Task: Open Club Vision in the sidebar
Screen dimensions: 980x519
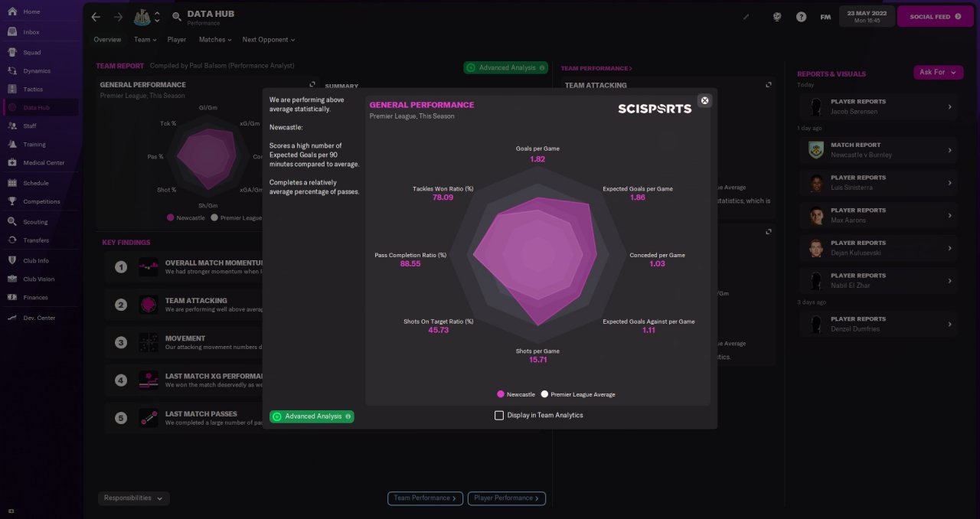Action: click(40, 279)
